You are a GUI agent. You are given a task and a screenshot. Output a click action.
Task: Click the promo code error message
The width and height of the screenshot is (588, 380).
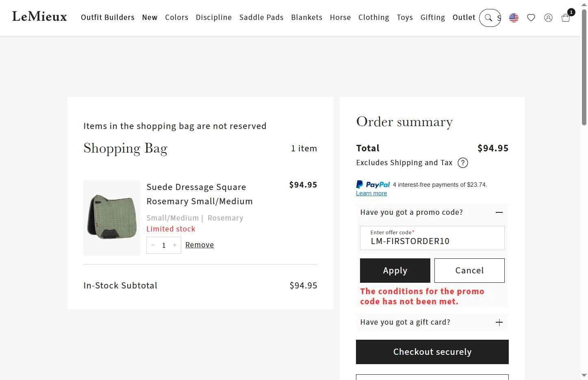(x=422, y=296)
